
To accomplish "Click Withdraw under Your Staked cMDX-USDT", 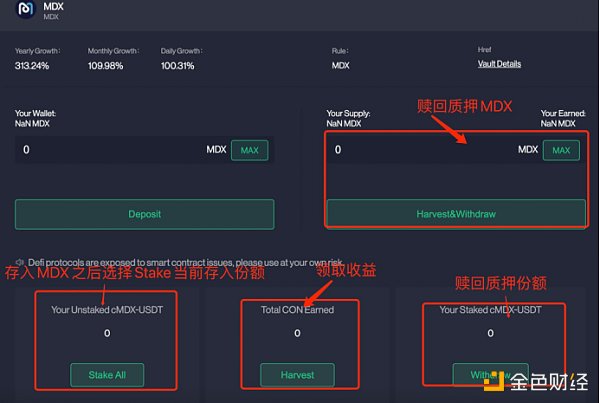I will [x=484, y=374].
